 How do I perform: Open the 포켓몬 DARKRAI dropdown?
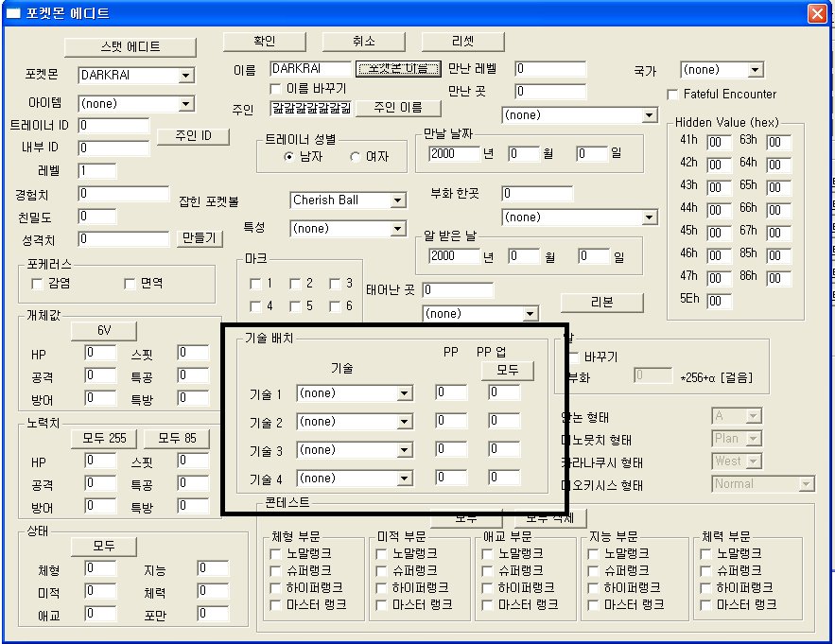tap(185, 76)
